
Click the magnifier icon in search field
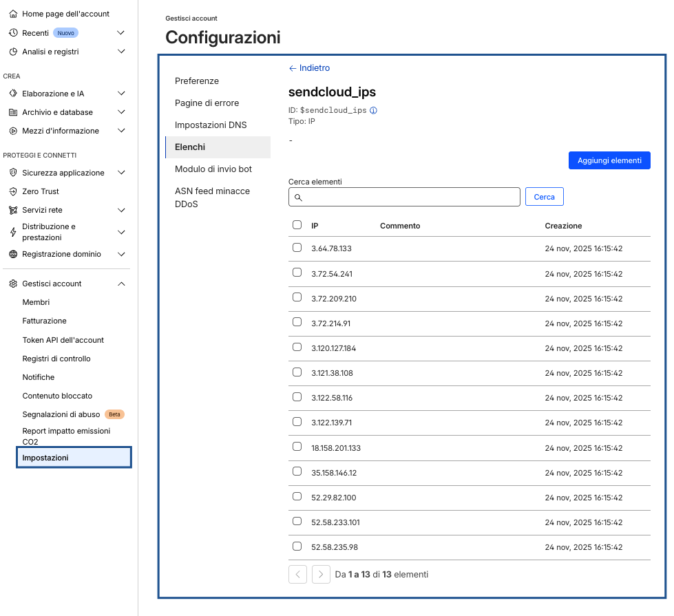click(x=298, y=198)
